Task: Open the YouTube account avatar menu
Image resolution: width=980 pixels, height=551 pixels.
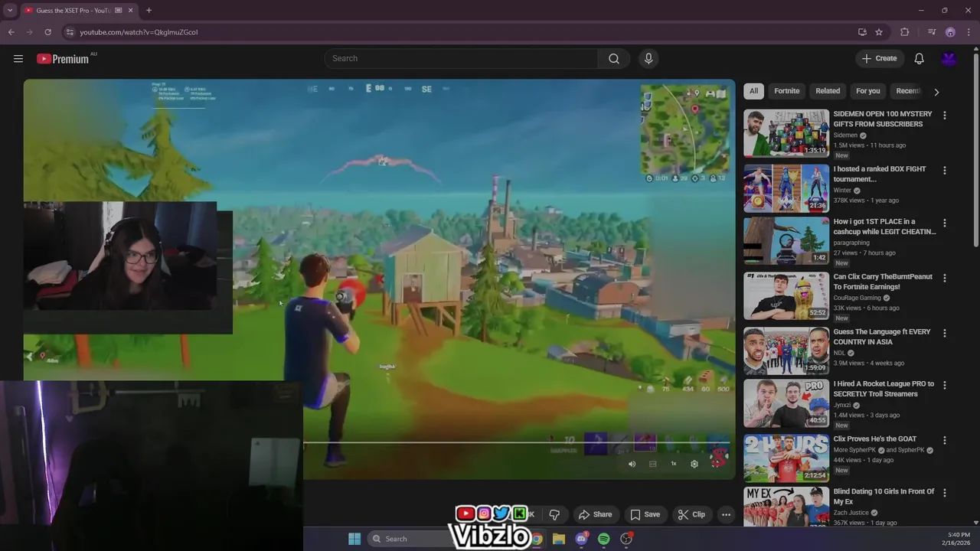Action: tap(949, 58)
